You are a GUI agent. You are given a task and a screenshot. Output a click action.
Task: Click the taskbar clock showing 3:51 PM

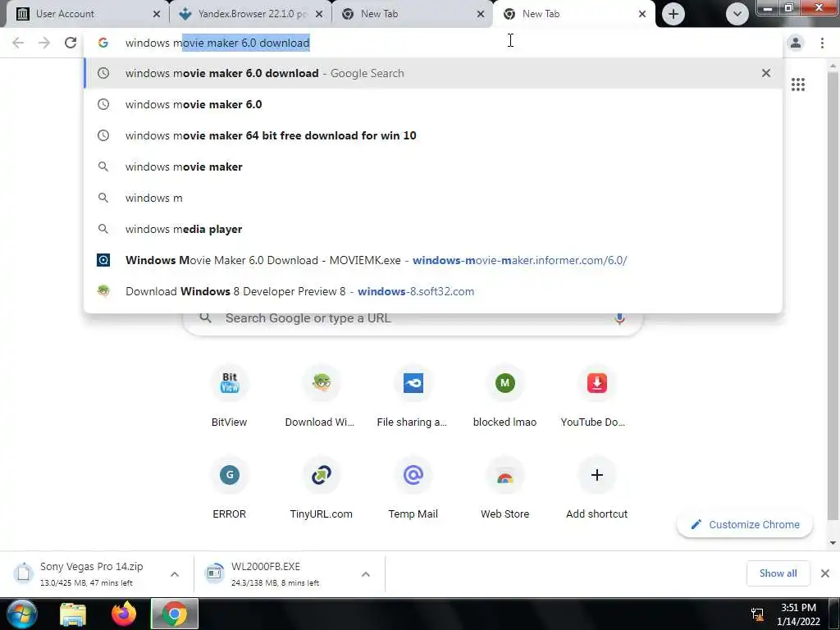798,614
